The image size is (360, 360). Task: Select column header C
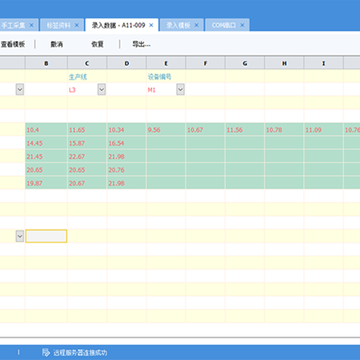tap(87, 63)
